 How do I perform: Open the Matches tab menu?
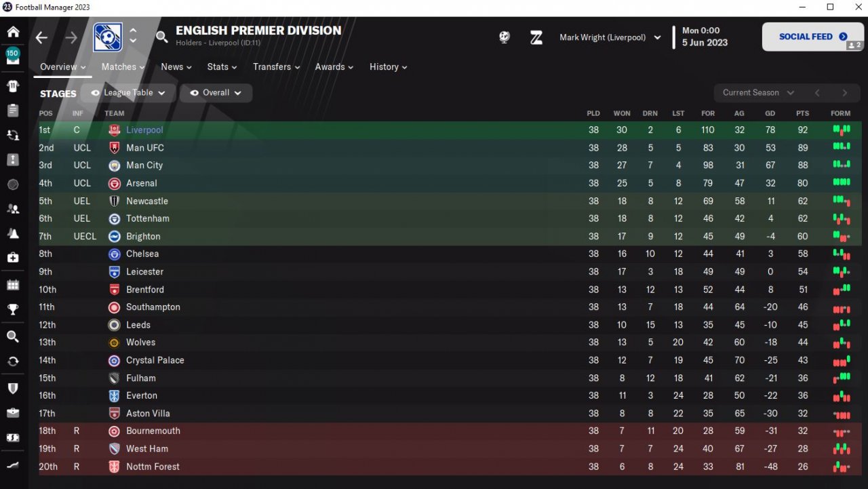tap(123, 66)
